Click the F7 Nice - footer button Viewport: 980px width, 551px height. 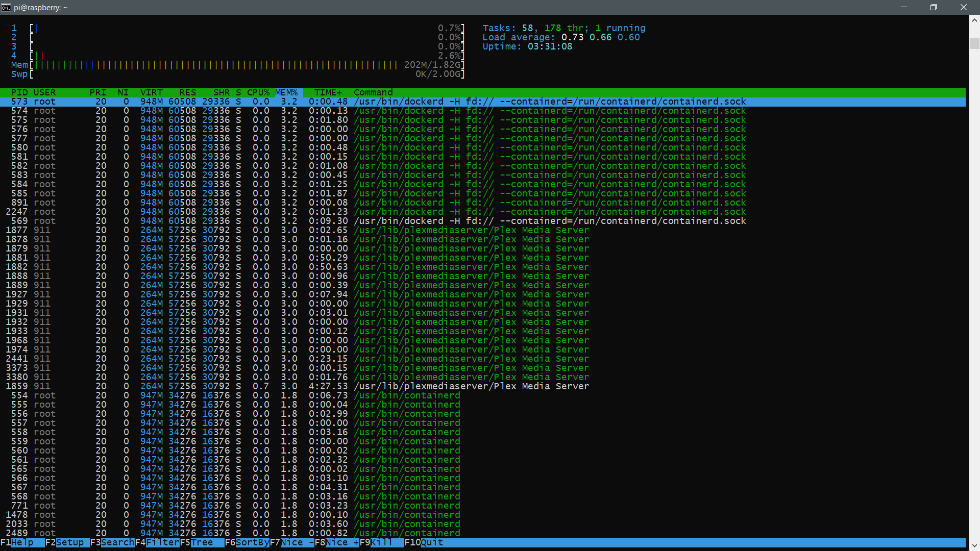pyautogui.click(x=292, y=542)
